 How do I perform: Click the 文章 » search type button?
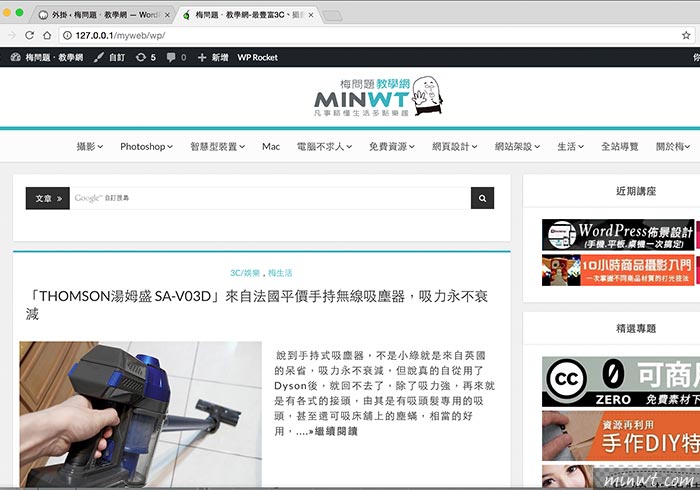pos(48,198)
